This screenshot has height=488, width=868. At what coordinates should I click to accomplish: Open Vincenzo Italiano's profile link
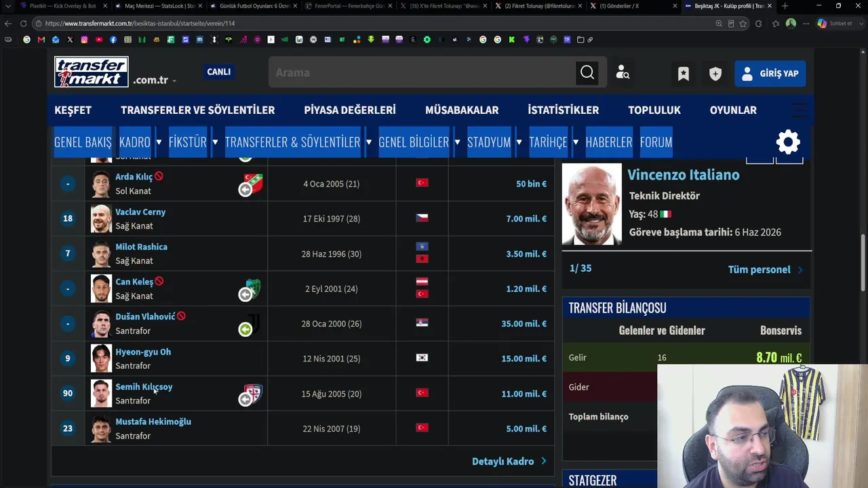coord(684,175)
